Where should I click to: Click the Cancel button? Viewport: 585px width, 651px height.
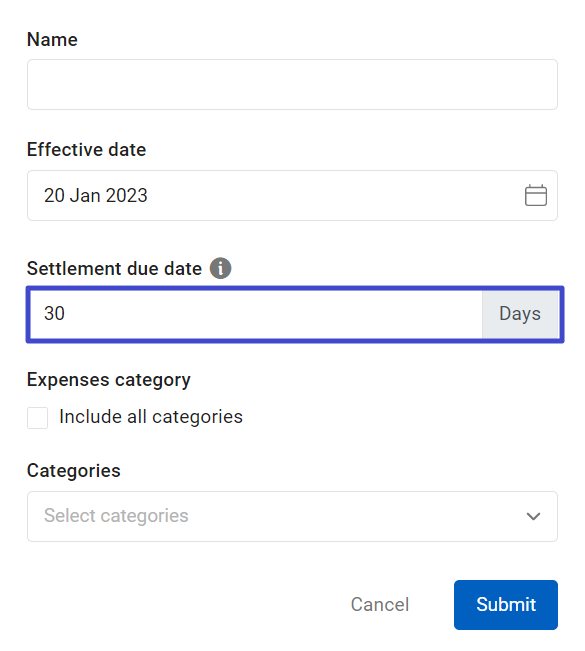click(x=380, y=604)
